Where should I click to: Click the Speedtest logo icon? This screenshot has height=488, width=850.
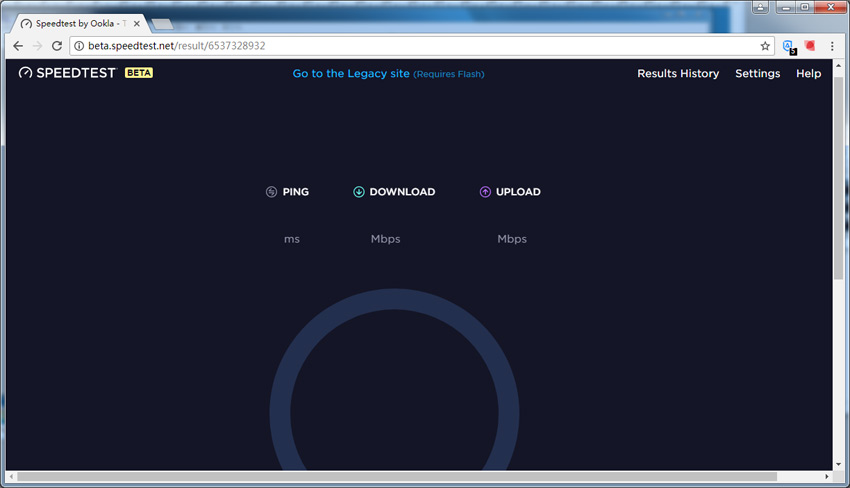coord(26,73)
